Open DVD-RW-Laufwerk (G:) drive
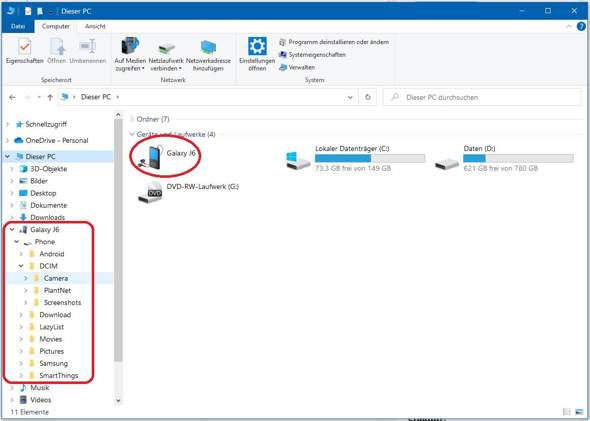Viewport: 590px width, 421px height. [x=188, y=192]
